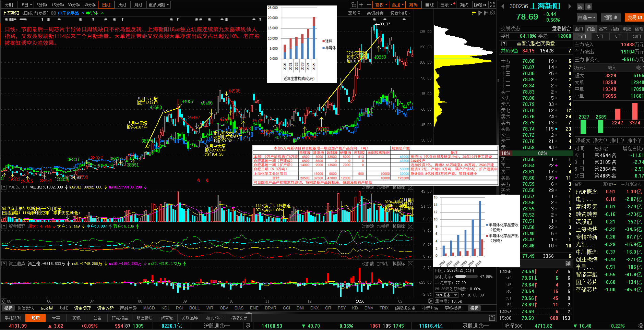Viewport: 644px width, 330px height.
Task: Go to next stock arrow
Action: click(x=570, y=6)
